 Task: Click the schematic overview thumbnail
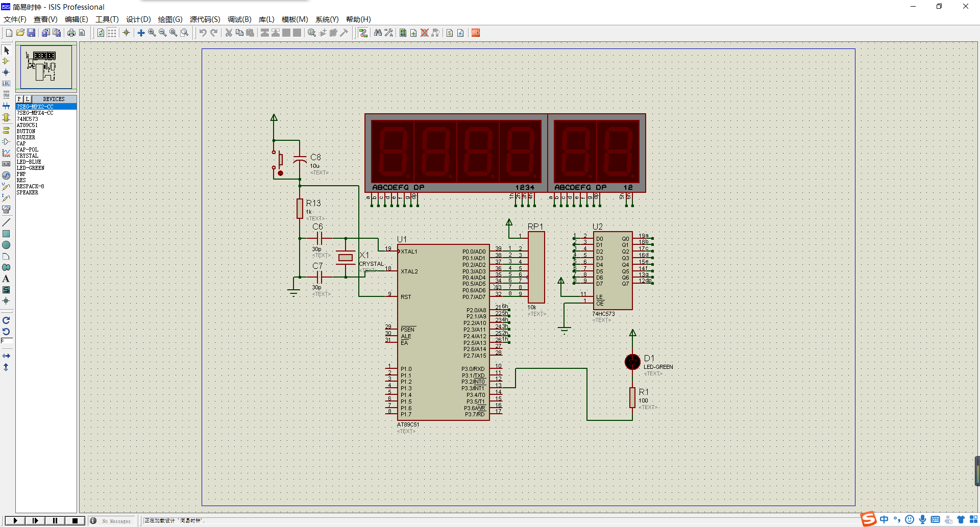46,67
